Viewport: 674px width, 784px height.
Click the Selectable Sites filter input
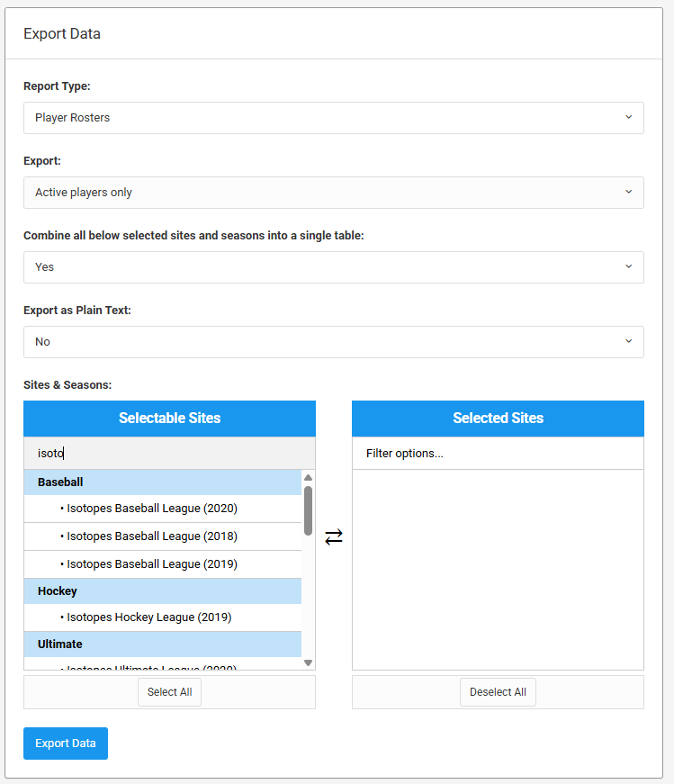(x=169, y=454)
